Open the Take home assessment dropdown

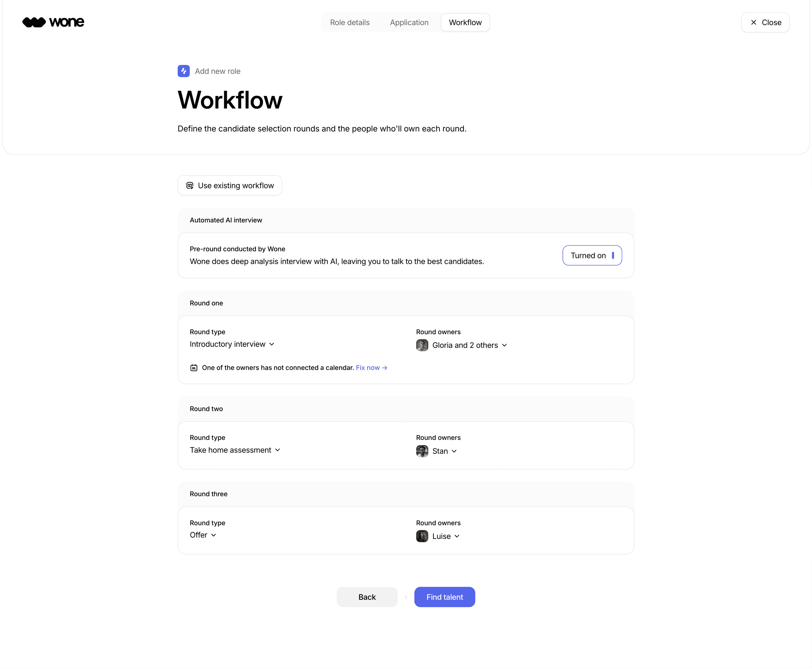[235, 450]
